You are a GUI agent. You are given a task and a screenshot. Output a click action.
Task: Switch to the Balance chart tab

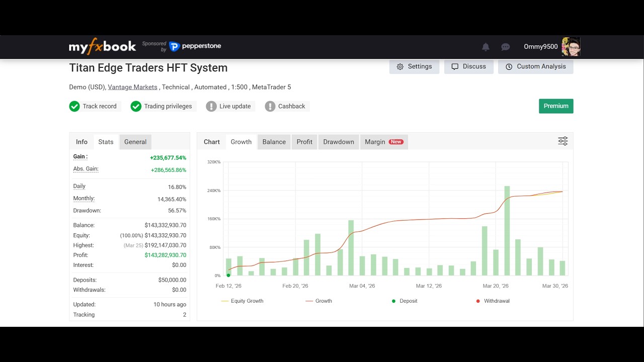pyautogui.click(x=274, y=142)
